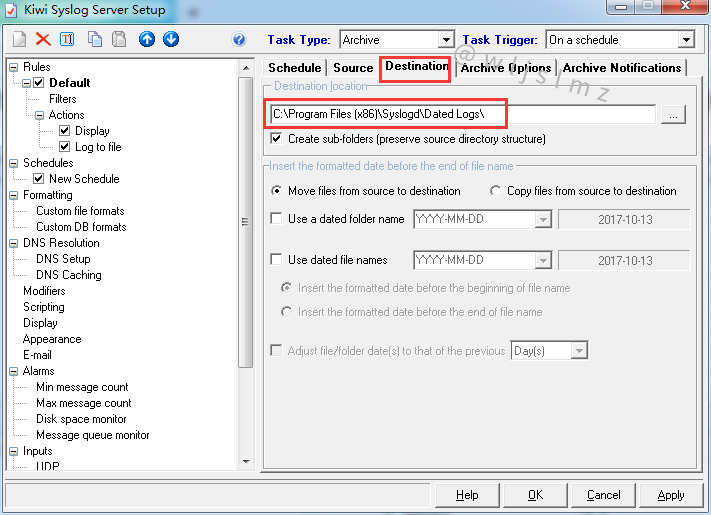Click the Cancel button
This screenshot has width=711, height=515.
click(603, 495)
